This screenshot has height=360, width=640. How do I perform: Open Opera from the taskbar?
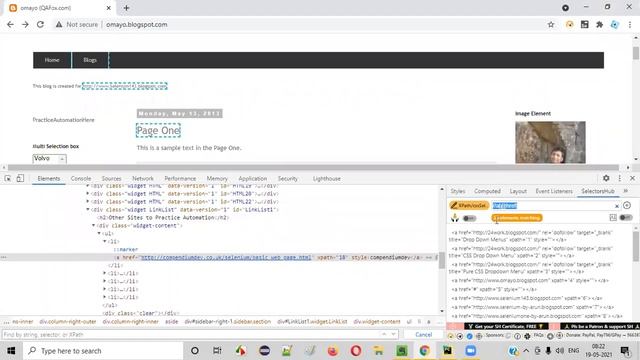coord(356,351)
